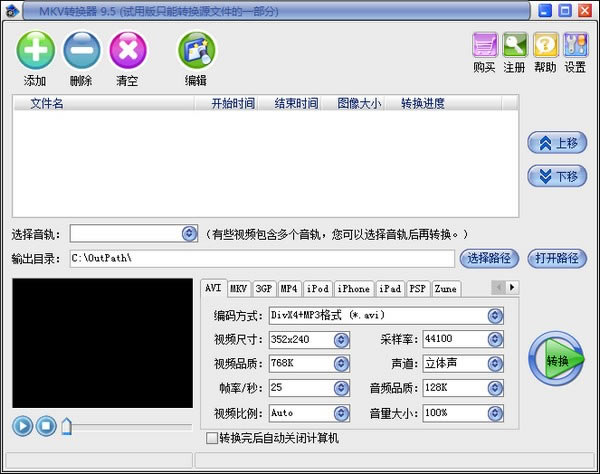Click the green 添加 (Add) icon
The width and height of the screenshot is (600, 474).
coord(35,50)
